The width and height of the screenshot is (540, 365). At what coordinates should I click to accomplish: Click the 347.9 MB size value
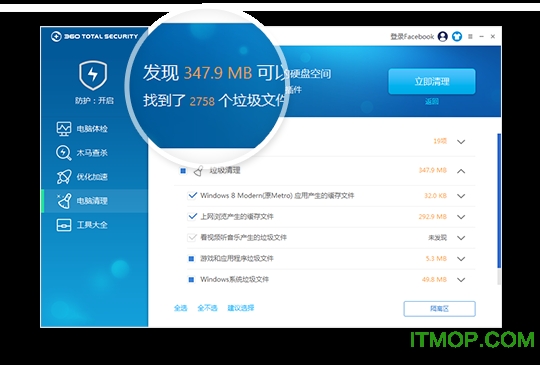click(433, 170)
